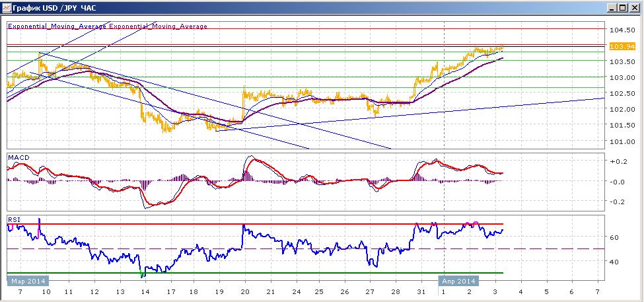
Task: Close the USD/JPY chart window
Action: click(x=633, y=7)
